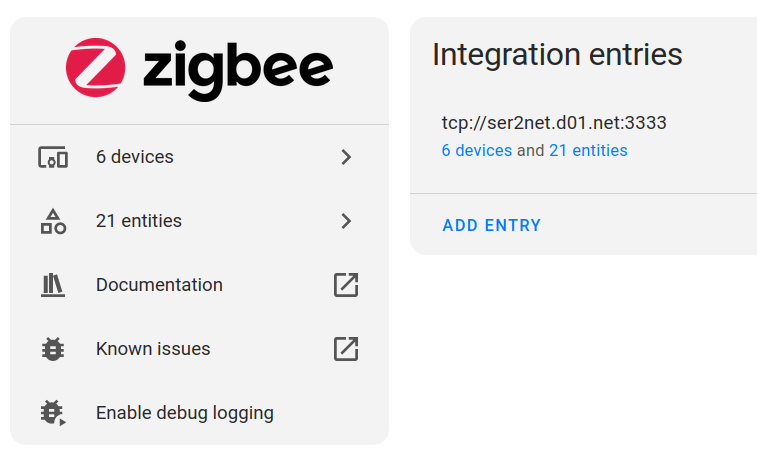
Task: Click the zigbee wordmark text
Action: coord(238,70)
